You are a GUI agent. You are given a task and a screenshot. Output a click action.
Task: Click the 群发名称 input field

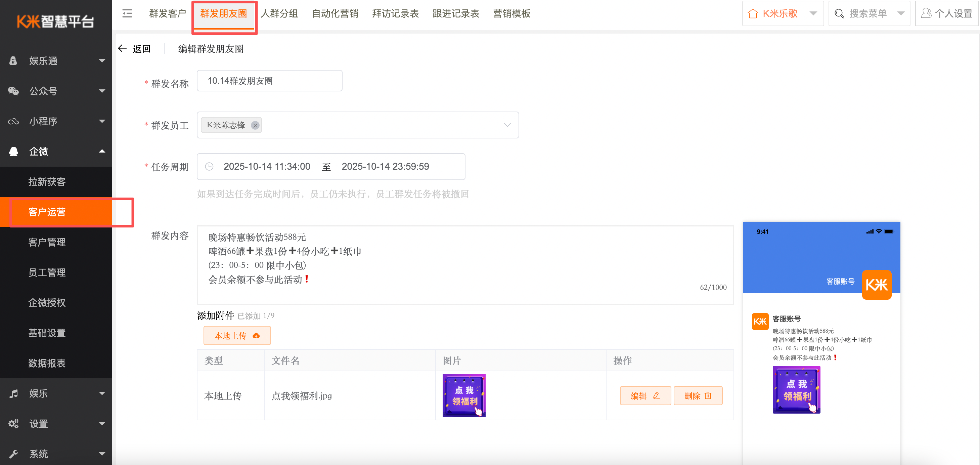tap(269, 81)
